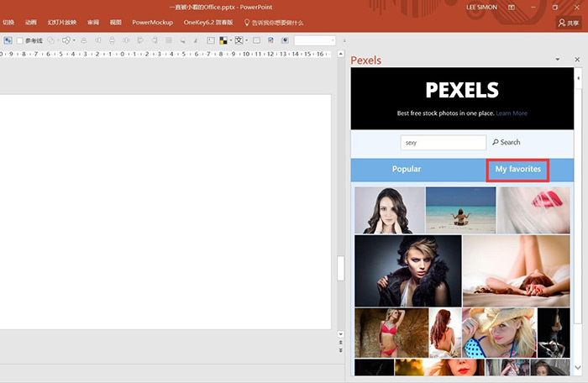The image size is (588, 383).
Task: Select the red lips photo thumbnail
Action: 533,211
